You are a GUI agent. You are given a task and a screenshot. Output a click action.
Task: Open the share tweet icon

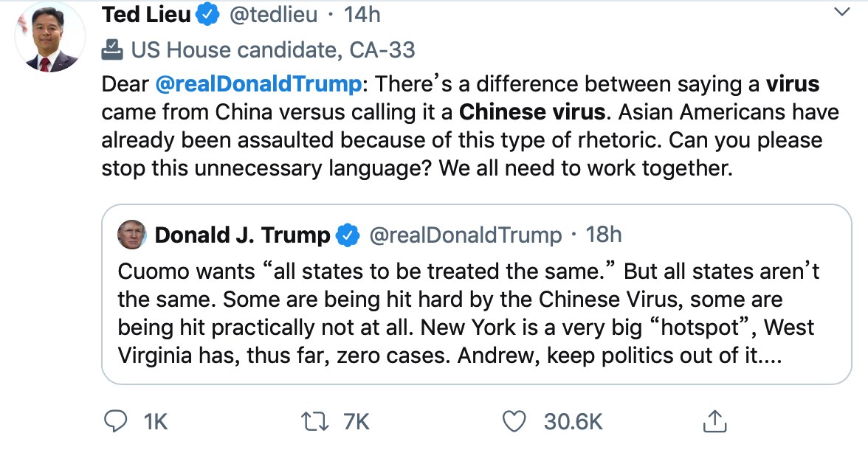[x=712, y=421]
